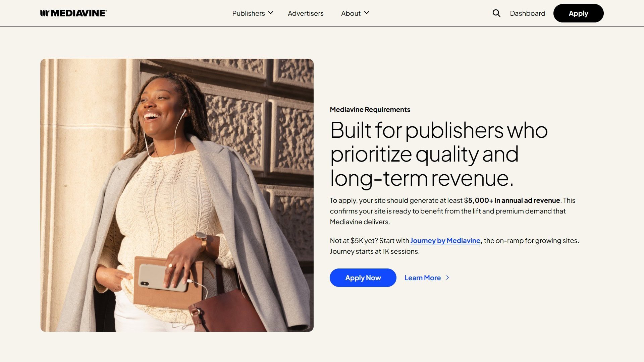This screenshot has width=644, height=362.
Task: Click the arrow icon beside Learn More
Action: [x=447, y=278]
